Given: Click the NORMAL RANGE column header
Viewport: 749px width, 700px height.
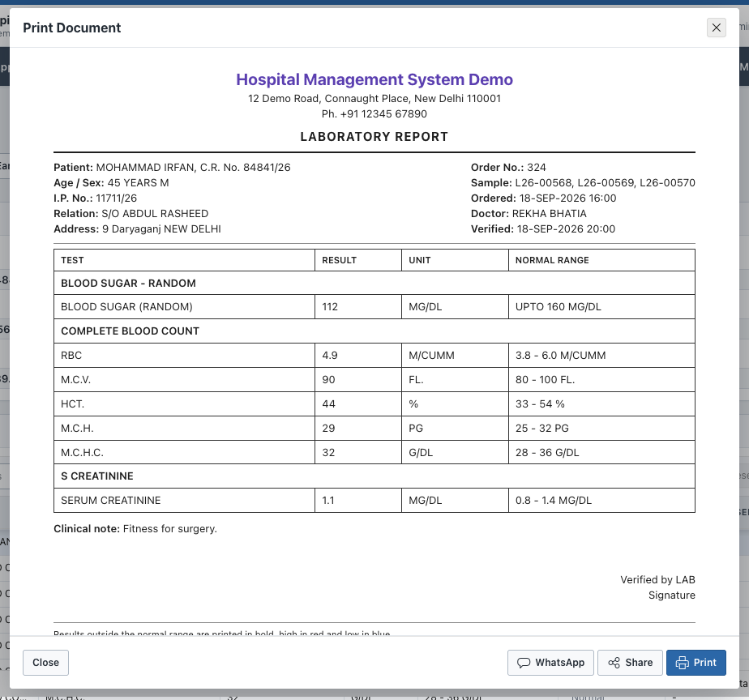Looking at the screenshot, I should [601, 260].
